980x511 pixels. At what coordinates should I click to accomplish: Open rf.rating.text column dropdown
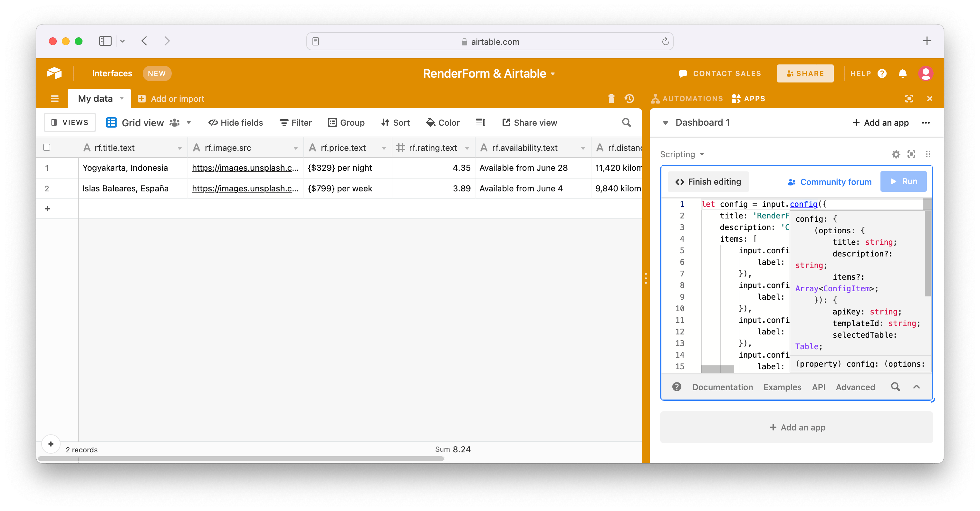tap(467, 148)
